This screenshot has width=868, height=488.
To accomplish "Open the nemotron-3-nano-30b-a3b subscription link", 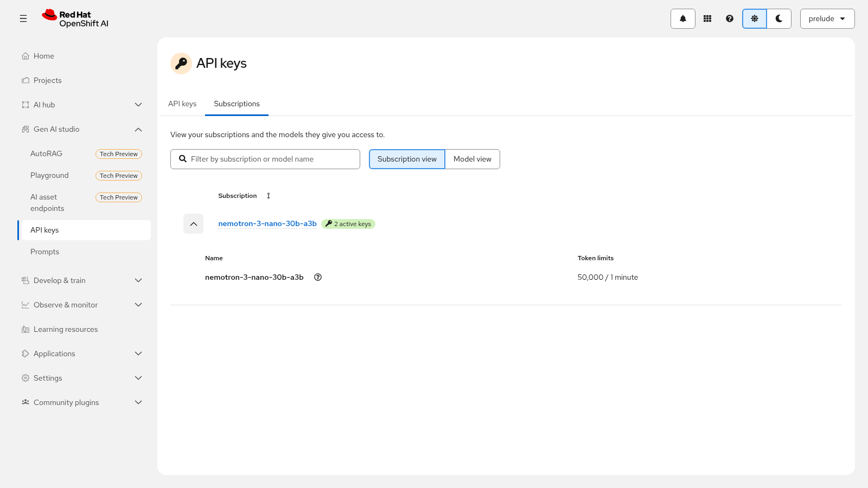I will [267, 223].
